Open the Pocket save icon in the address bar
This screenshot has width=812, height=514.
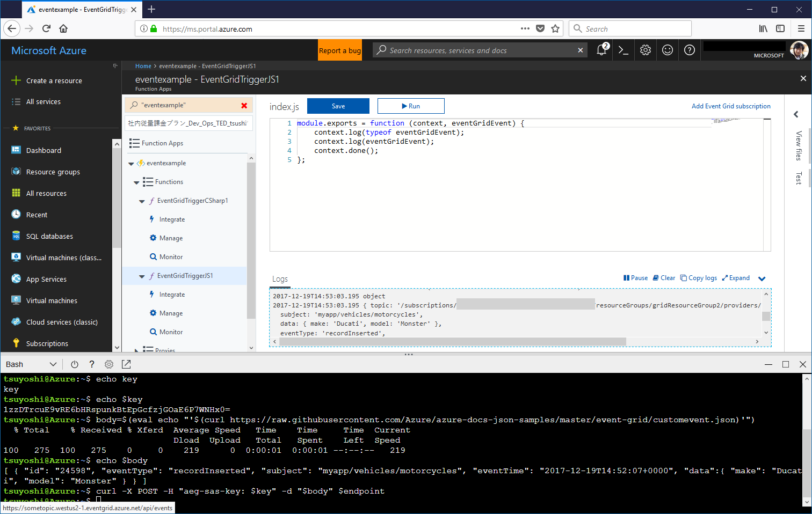540,28
